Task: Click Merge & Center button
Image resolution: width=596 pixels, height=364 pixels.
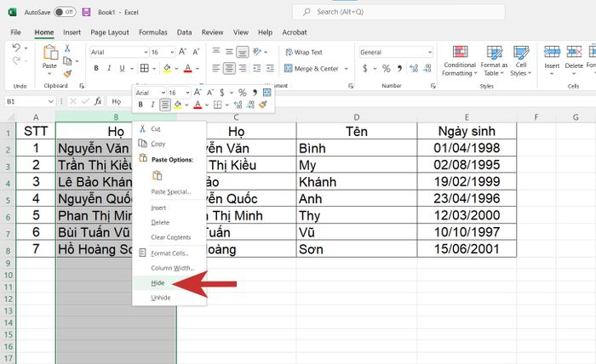Action: point(312,69)
